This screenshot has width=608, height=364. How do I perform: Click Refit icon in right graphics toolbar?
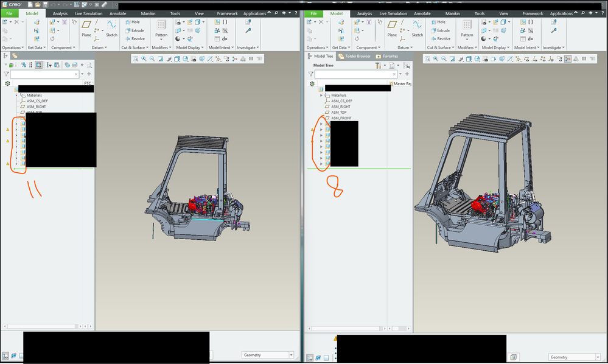427,59
